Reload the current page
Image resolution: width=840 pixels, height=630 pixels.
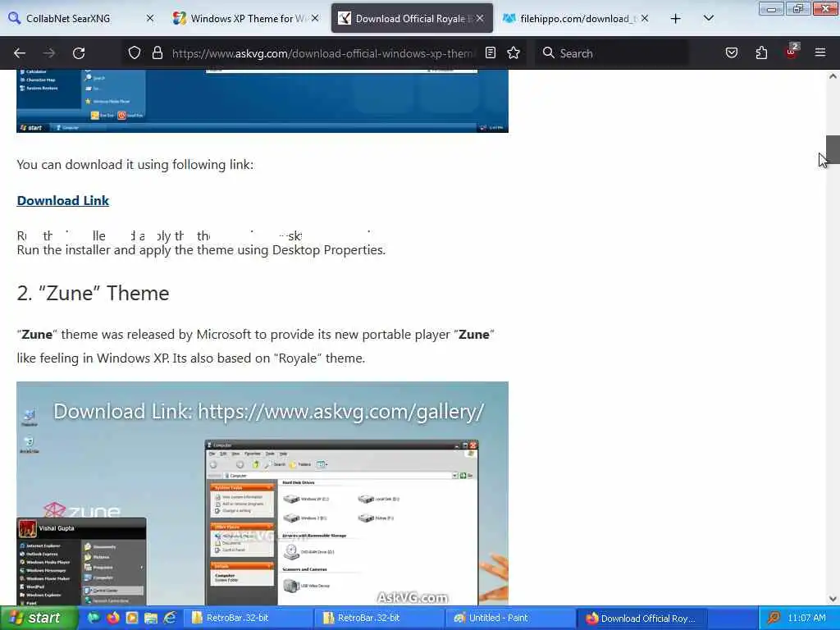(x=79, y=53)
